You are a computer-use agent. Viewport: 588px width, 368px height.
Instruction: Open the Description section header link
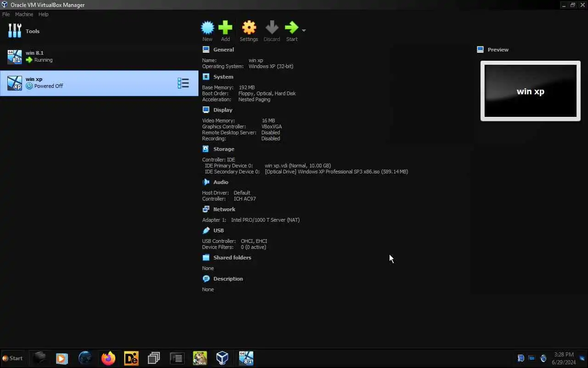228,279
